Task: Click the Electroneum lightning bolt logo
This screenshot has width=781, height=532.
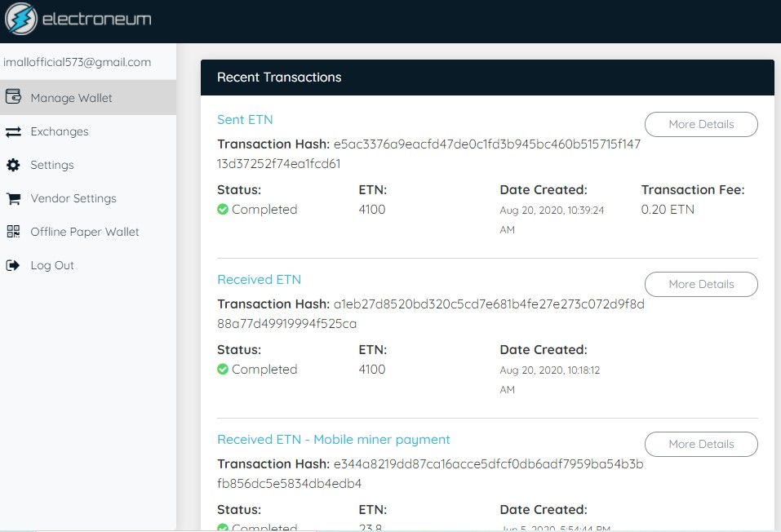Action: click(x=20, y=19)
